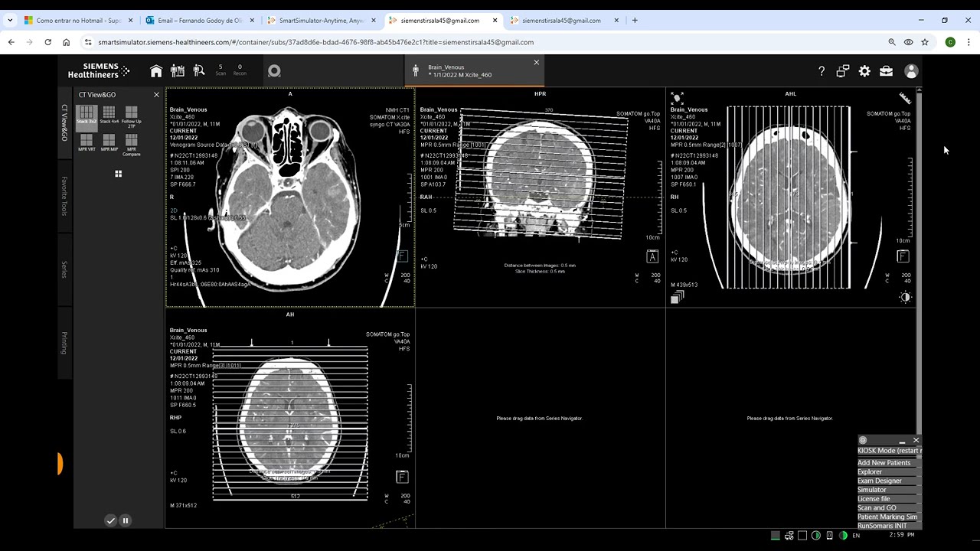Viewport: 980px width, 551px height.
Task: Open the browser tab search dropdown
Action: pos(10,21)
